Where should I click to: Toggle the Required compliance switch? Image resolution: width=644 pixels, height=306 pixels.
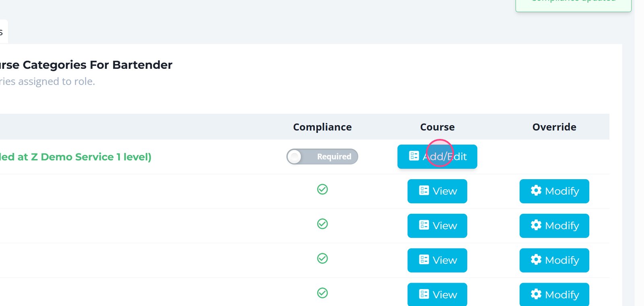click(x=322, y=157)
